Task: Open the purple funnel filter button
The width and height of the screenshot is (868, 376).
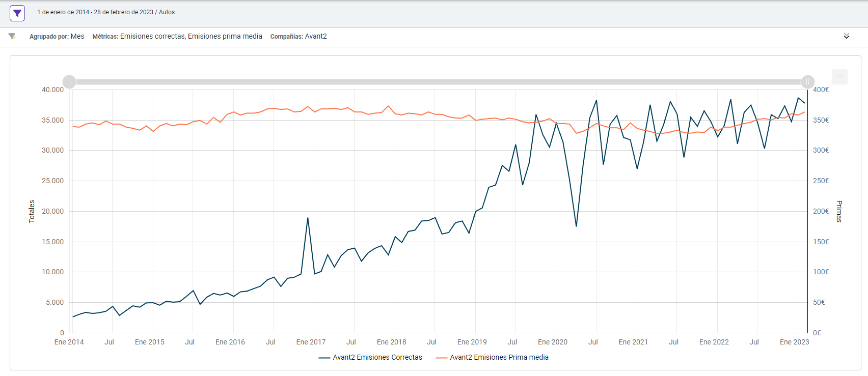Action: [17, 13]
